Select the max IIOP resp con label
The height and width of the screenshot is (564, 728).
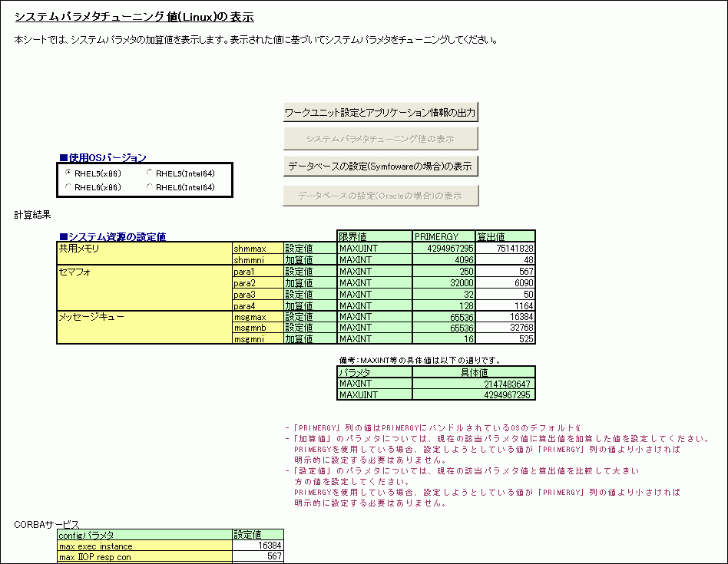tap(144, 557)
